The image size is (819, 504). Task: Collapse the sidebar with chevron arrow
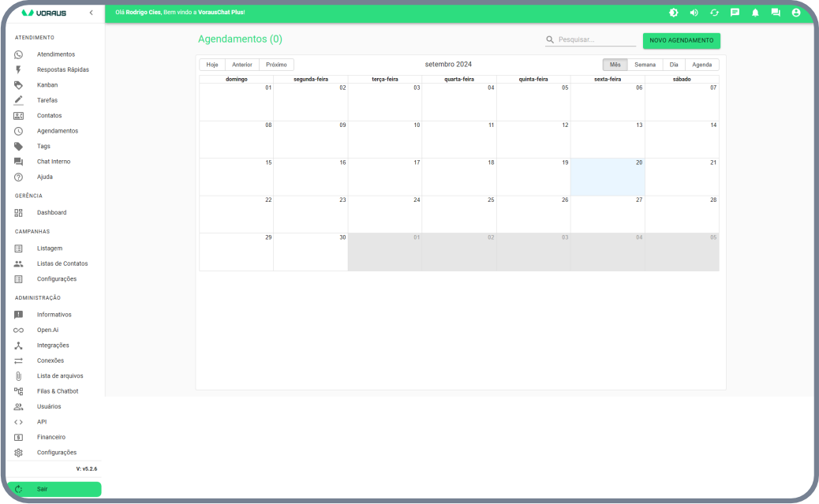91,13
